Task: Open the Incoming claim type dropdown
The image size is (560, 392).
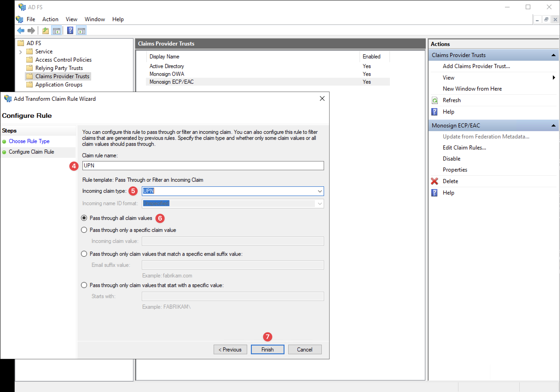Action: tap(319, 191)
